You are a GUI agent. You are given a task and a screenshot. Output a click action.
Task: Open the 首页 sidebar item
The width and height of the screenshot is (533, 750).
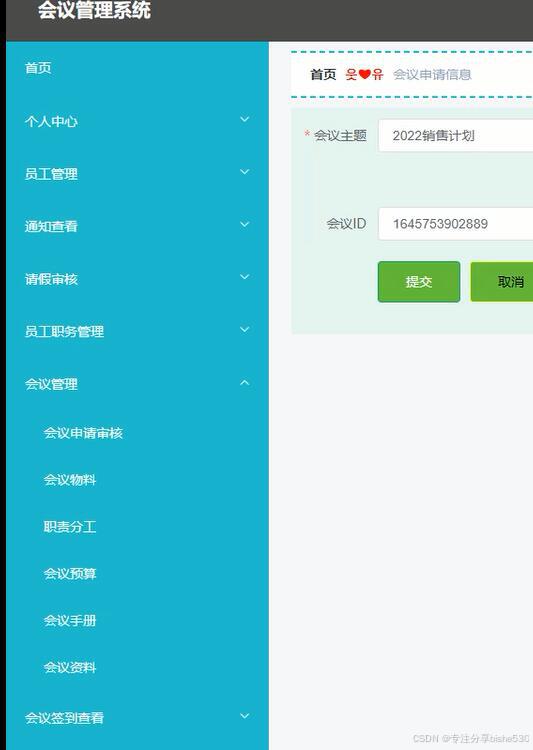tap(38, 68)
